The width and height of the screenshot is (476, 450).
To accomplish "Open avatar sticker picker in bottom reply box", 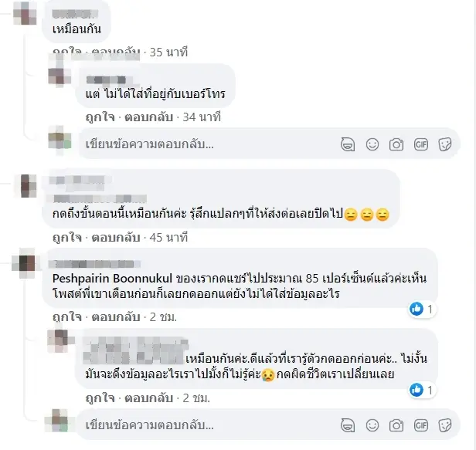I will [348, 425].
